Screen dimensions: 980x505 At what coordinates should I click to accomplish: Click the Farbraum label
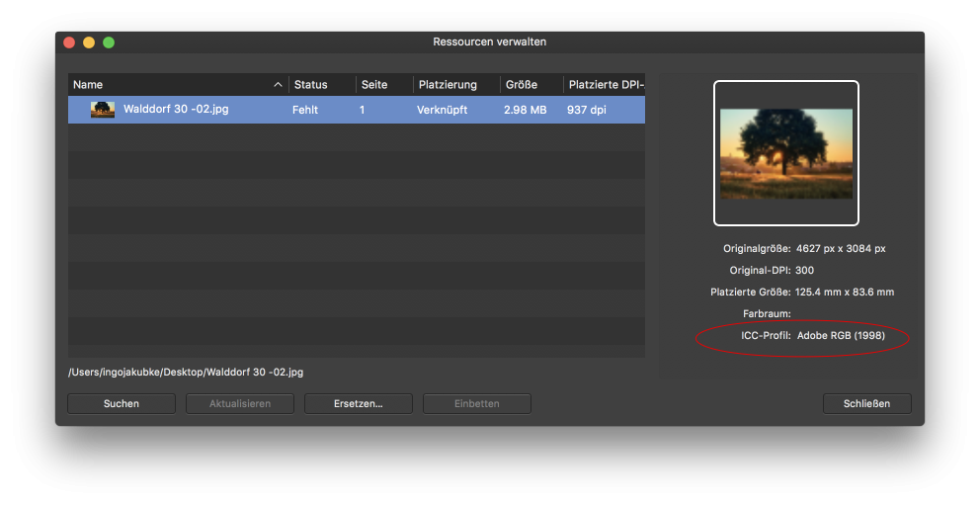(767, 313)
